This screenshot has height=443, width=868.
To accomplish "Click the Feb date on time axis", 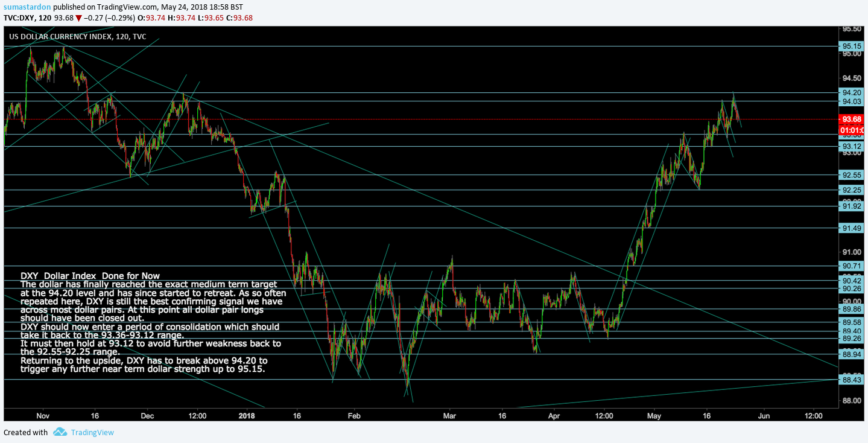I will [354, 416].
